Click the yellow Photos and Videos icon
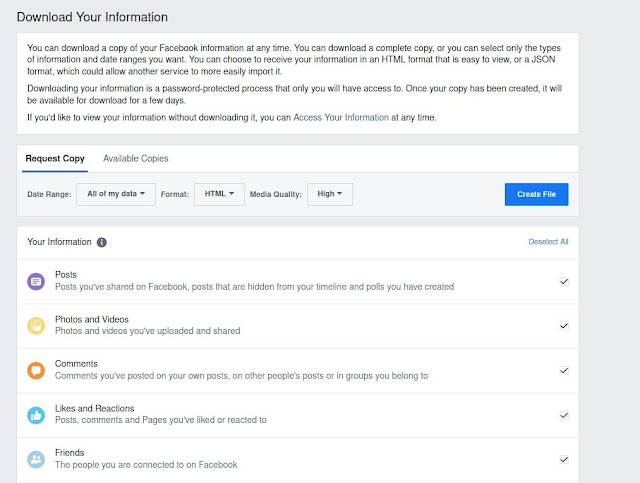This screenshot has width=640, height=483. (x=36, y=325)
